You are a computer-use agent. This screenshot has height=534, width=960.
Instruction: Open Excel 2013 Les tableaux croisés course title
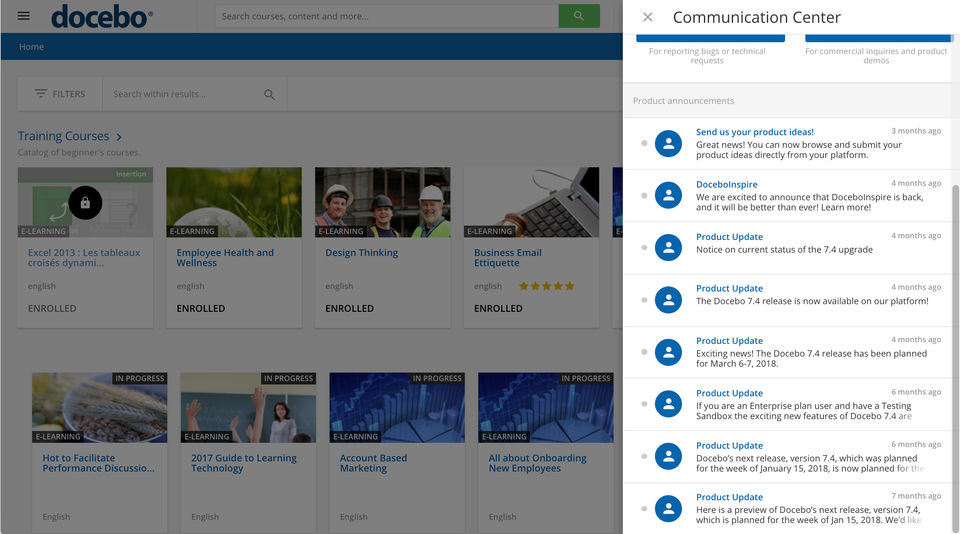84,258
